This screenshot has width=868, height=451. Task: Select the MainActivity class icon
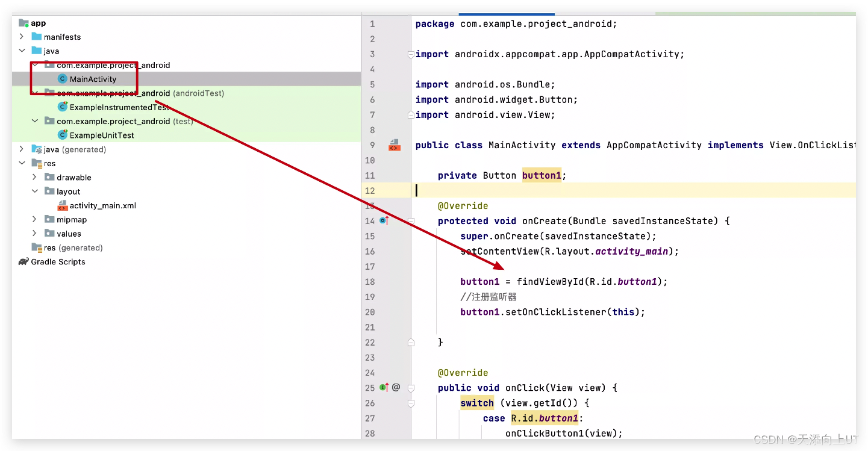click(62, 79)
